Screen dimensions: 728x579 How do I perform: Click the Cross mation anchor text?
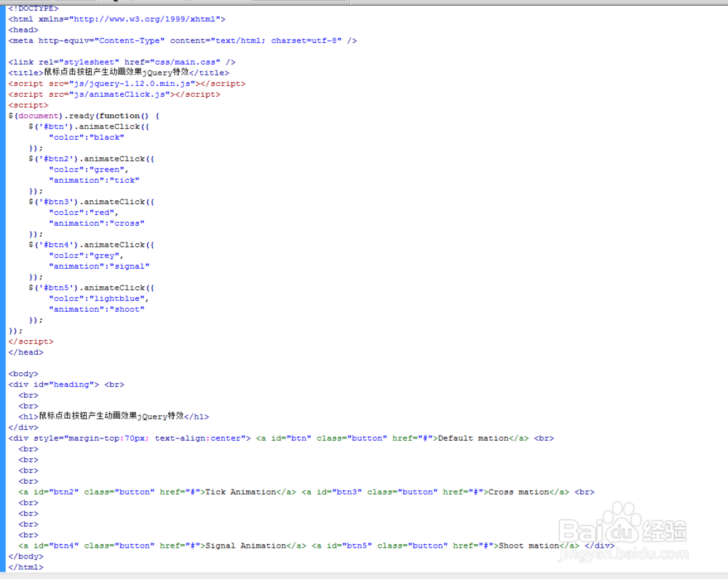pos(518,492)
